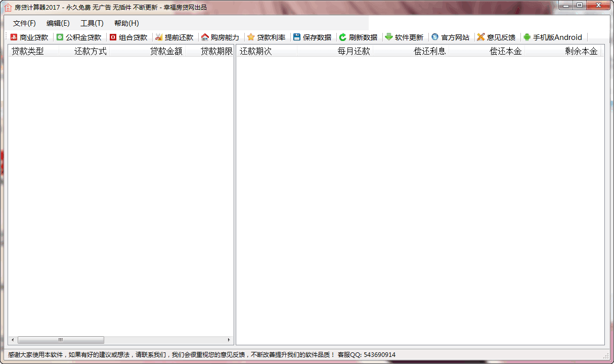Open the 公积金贷款 provident fund loan tool
Viewport: 614px width, 364px height.
[x=78, y=37]
